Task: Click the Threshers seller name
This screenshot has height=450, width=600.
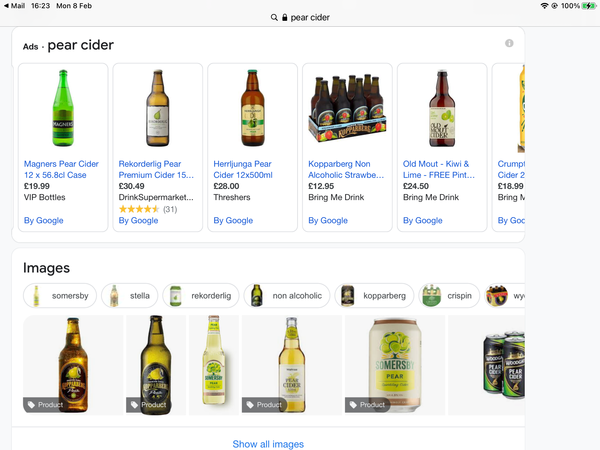Action: pyautogui.click(x=232, y=197)
